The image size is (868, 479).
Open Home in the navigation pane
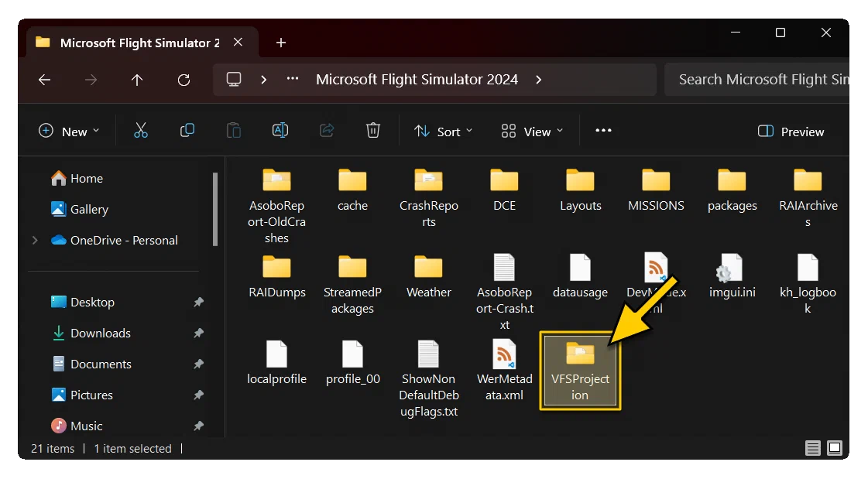pos(77,179)
